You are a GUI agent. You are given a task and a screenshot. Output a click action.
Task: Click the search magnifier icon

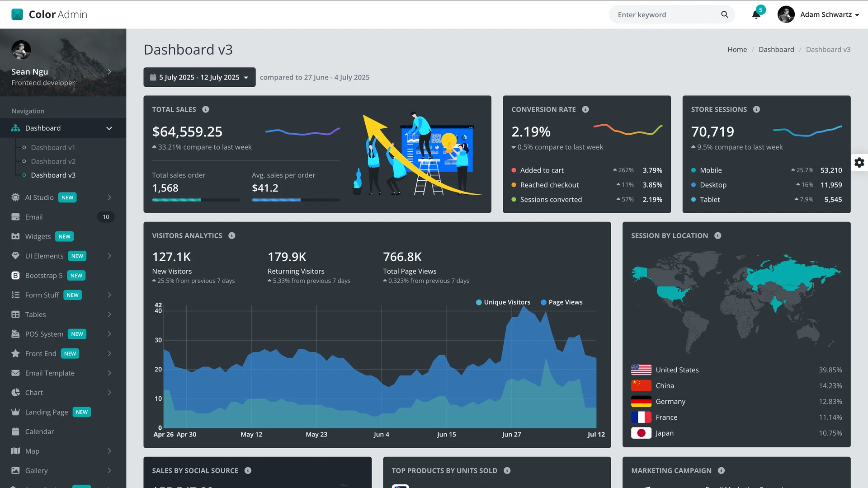pos(725,14)
